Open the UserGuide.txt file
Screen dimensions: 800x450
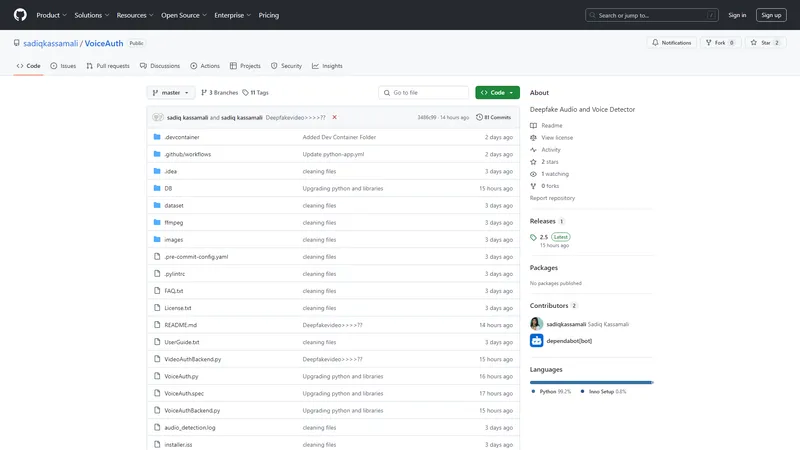182,342
